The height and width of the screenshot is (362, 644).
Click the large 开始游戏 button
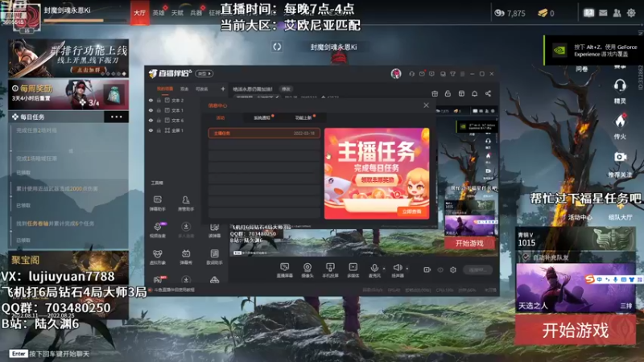point(575,330)
